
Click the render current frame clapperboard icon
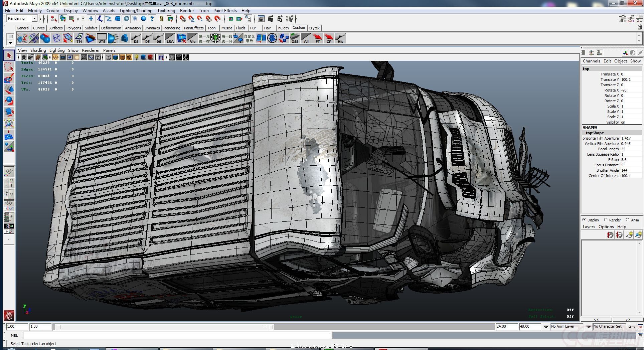tap(271, 19)
